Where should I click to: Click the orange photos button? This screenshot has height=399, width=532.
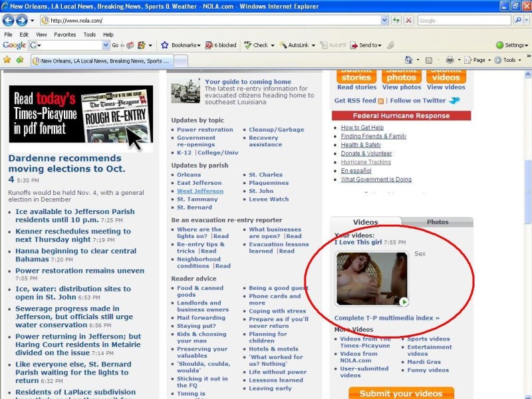pyautogui.click(x=402, y=76)
